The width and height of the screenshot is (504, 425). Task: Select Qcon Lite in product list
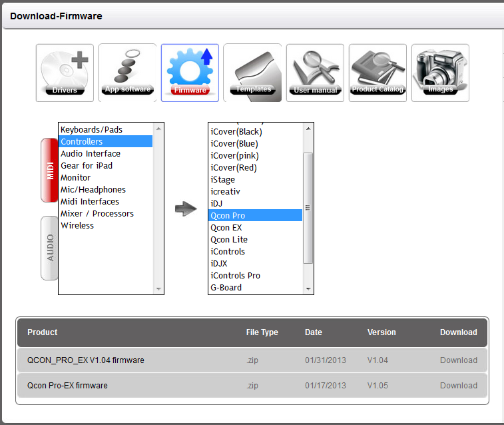coord(256,240)
